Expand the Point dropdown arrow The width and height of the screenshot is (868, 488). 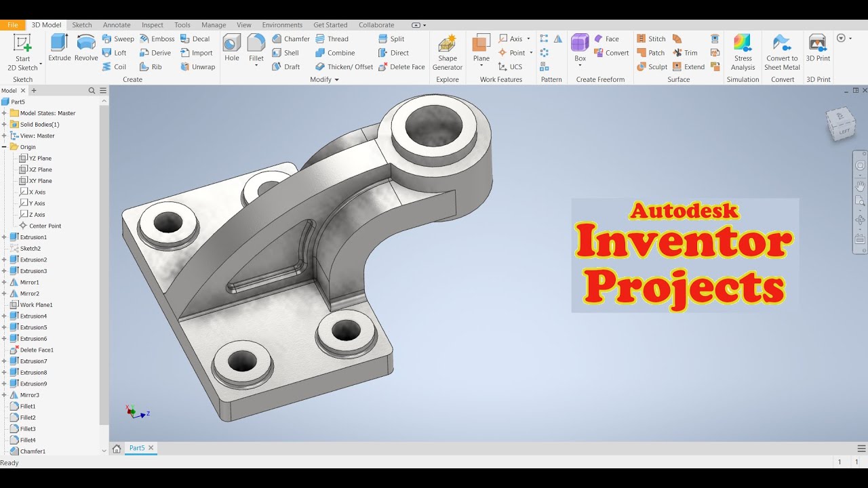(x=531, y=53)
